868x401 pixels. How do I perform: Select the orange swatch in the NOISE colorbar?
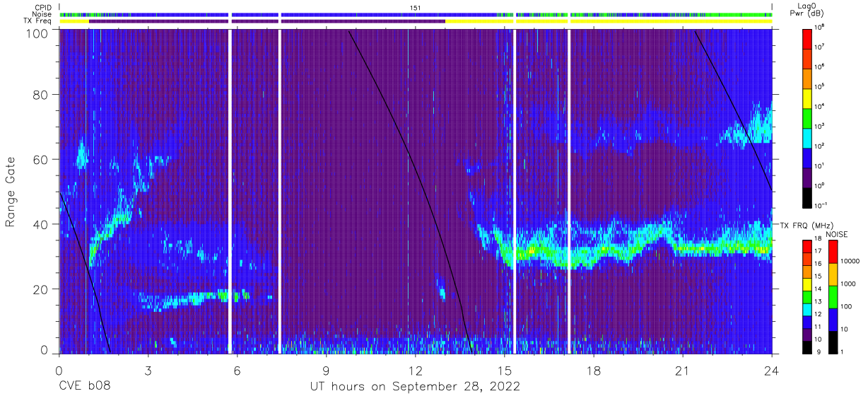point(832,274)
